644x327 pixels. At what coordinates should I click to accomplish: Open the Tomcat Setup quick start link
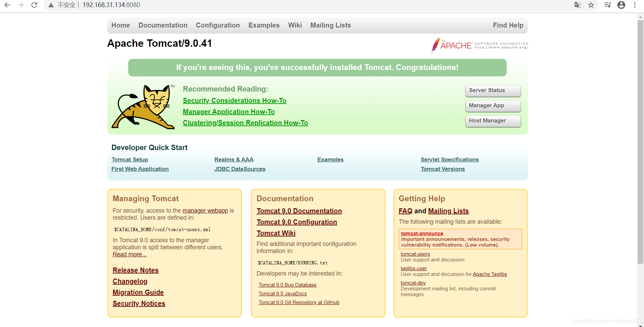(130, 159)
